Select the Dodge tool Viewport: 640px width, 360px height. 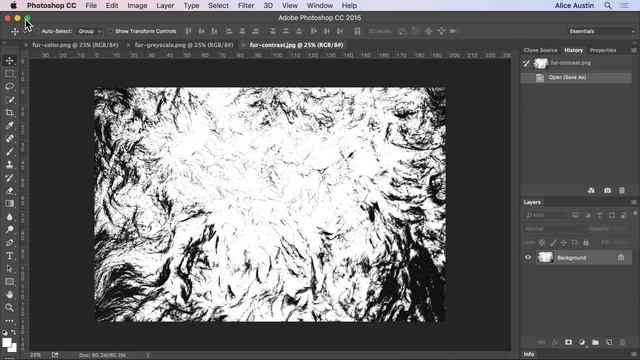[9, 229]
